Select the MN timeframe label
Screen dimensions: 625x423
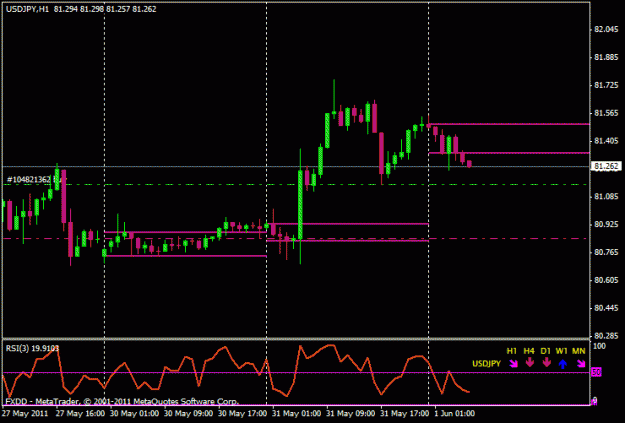(x=579, y=351)
